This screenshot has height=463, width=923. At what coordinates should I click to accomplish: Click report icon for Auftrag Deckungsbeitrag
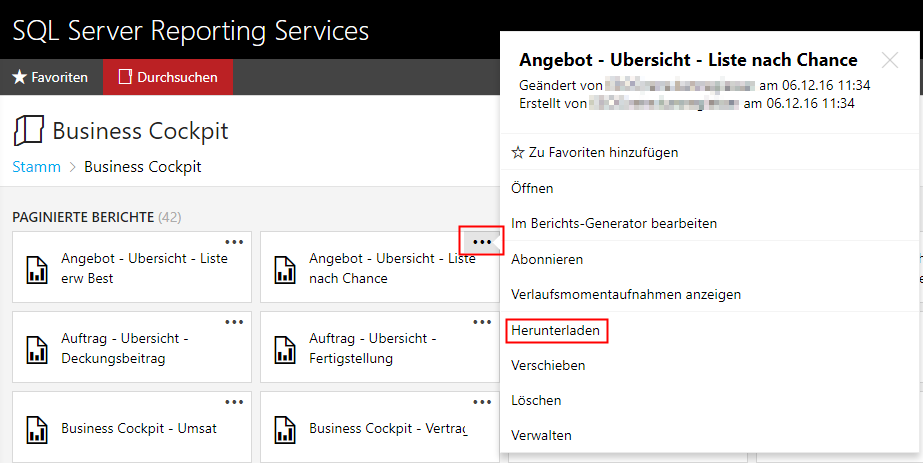(38, 349)
